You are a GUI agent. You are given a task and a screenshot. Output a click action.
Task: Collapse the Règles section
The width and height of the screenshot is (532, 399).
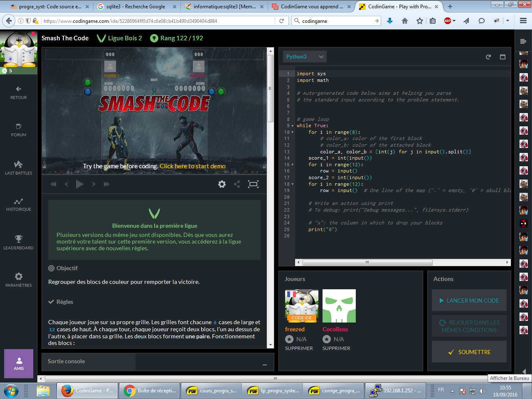[61, 302]
